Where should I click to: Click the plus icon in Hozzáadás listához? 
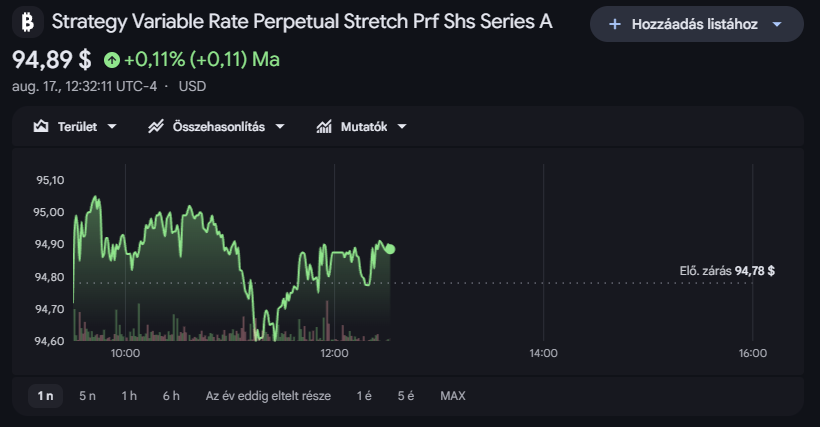tap(615, 24)
